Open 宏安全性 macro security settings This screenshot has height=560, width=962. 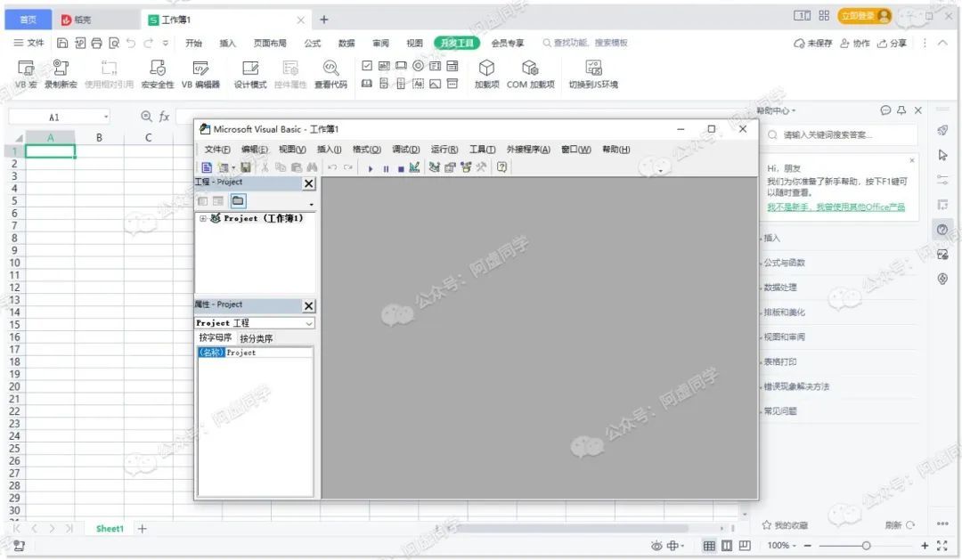158,69
